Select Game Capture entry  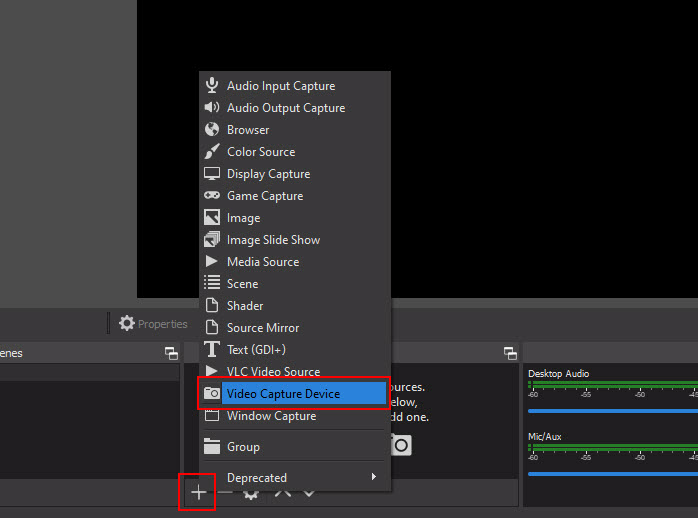click(x=294, y=195)
